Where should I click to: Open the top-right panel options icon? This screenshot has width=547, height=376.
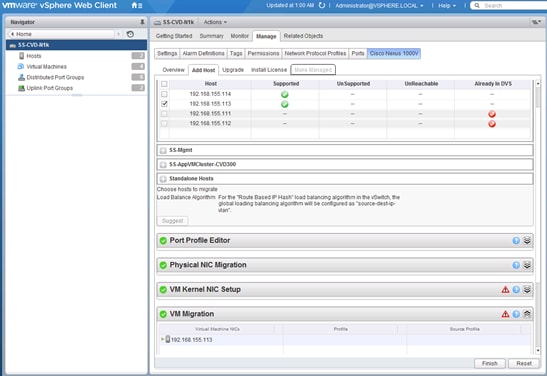536,22
